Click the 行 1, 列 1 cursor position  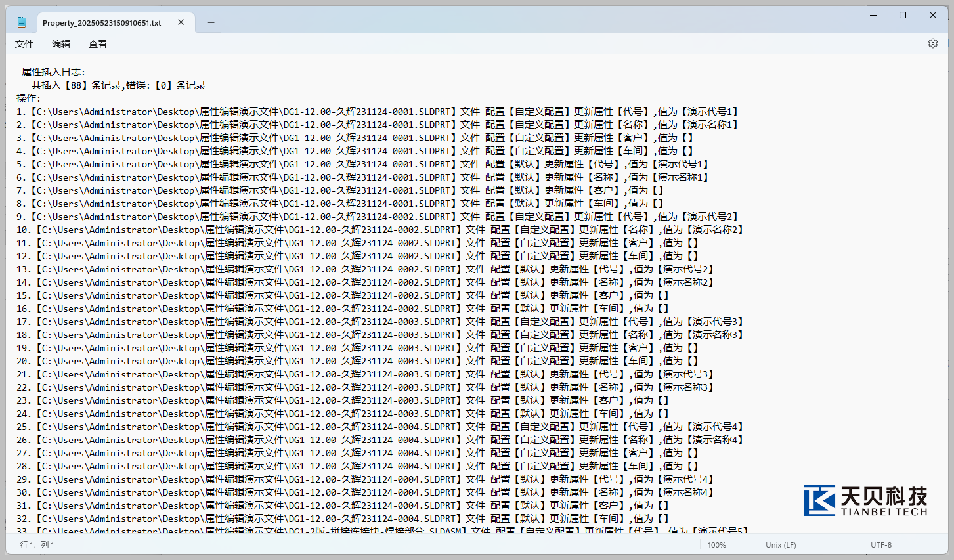37,545
